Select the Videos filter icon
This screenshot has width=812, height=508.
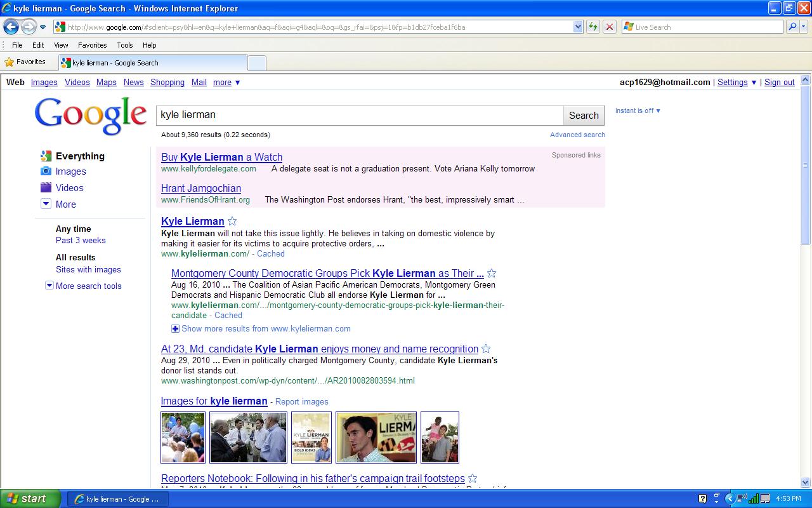(x=46, y=187)
